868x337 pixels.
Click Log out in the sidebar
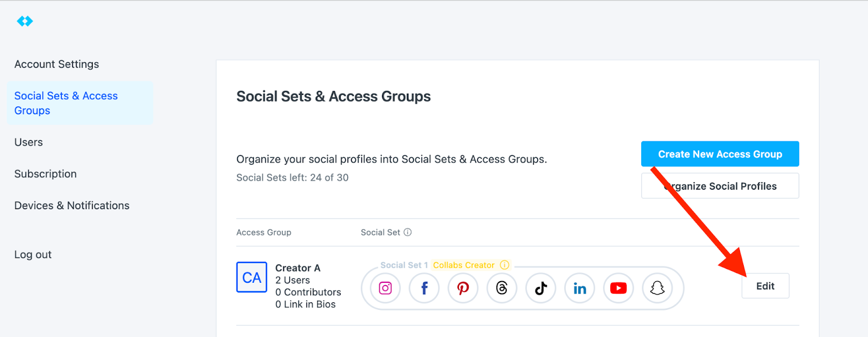33,255
